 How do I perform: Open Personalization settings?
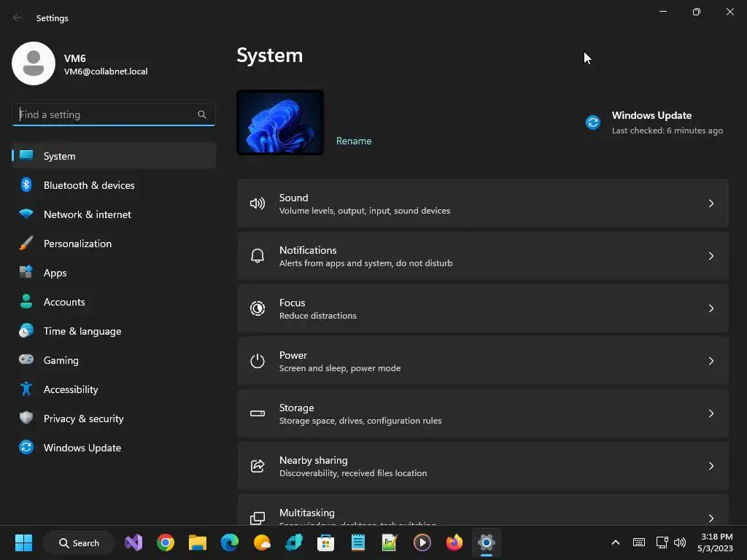tap(114, 244)
